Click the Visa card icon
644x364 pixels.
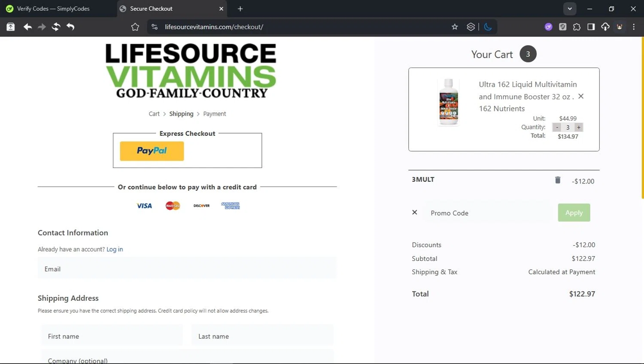coord(144,206)
